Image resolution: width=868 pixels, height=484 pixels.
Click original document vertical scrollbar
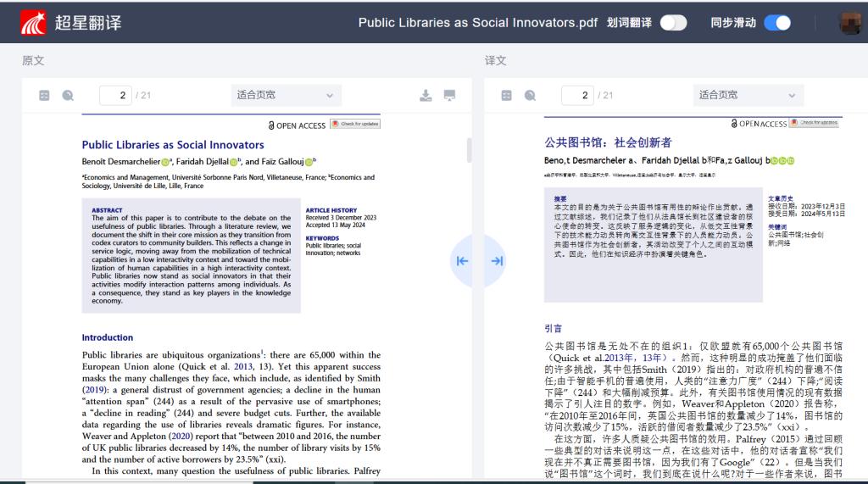pyautogui.click(x=469, y=151)
